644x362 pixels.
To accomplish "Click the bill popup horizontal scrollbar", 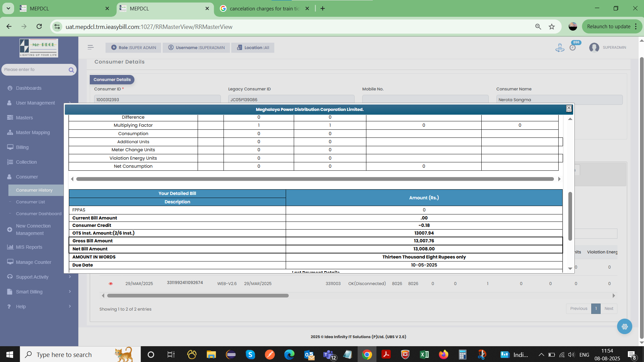I will coord(315,179).
